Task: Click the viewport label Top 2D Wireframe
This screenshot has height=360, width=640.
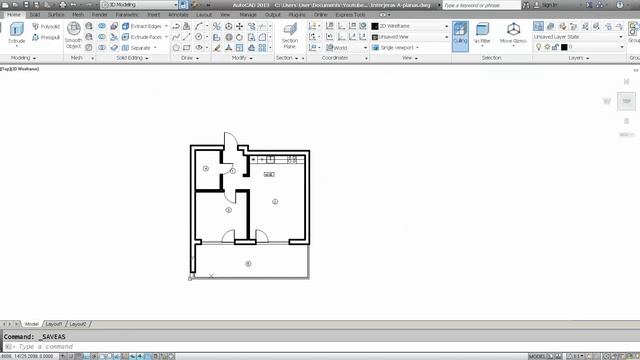Action: (20, 69)
